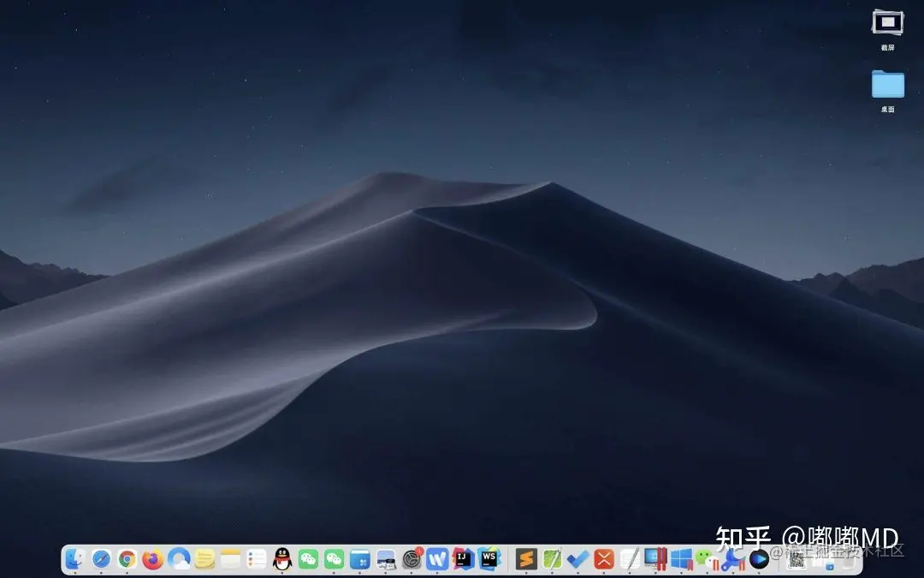Open the blue cloud browser icon
924x578 pixels.
[179, 558]
